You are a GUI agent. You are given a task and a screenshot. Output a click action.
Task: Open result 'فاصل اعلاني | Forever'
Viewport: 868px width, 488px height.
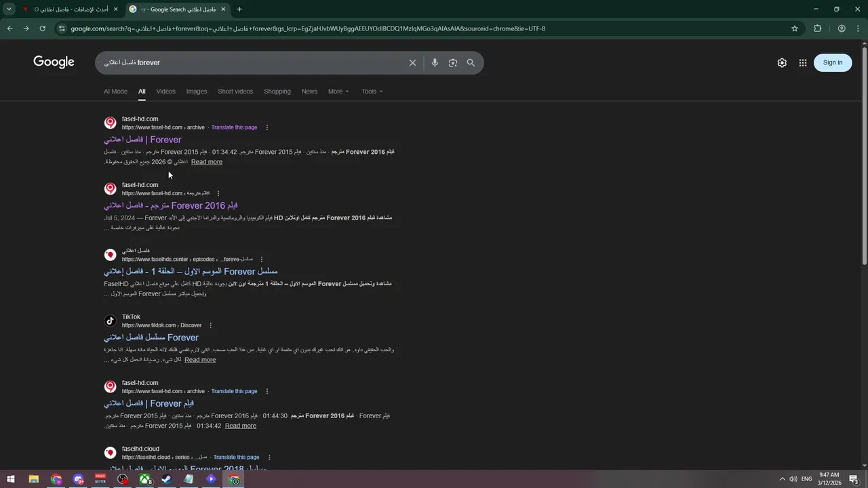[x=142, y=140]
